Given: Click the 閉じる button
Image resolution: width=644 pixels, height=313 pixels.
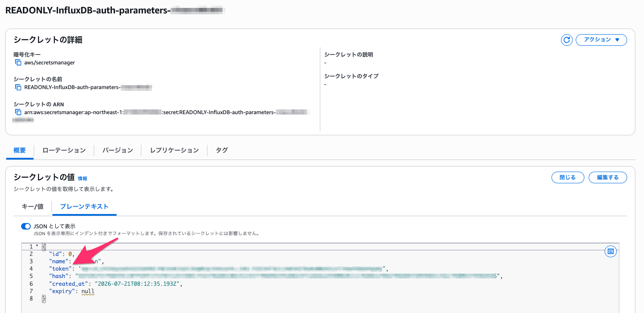Looking at the screenshot, I should pos(567,177).
